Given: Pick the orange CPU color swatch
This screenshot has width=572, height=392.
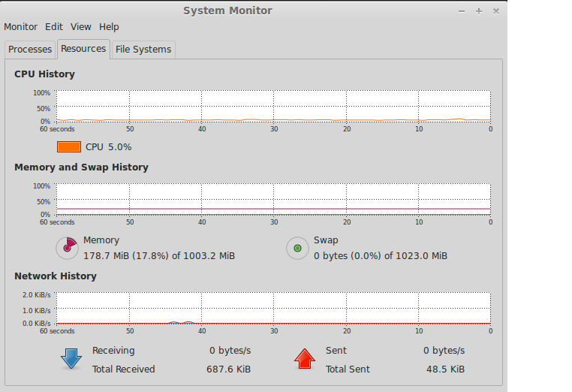Looking at the screenshot, I should [68, 147].
